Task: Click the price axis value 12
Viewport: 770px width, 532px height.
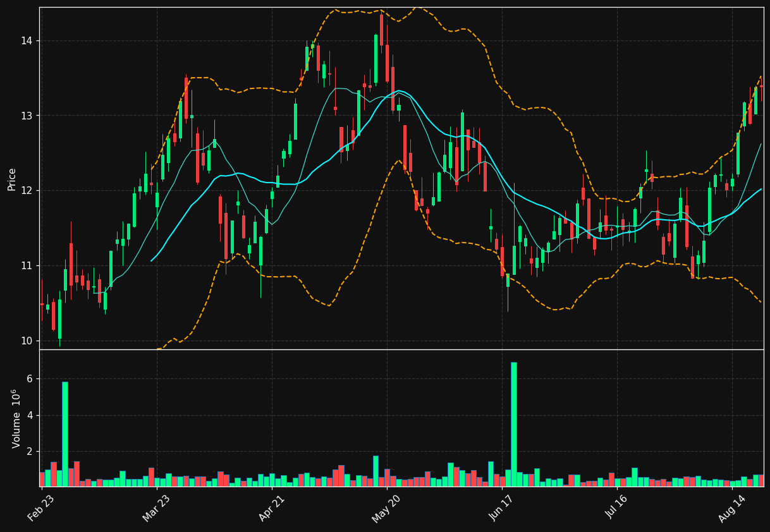Action: pyautogui.click(x=28, y=191)
